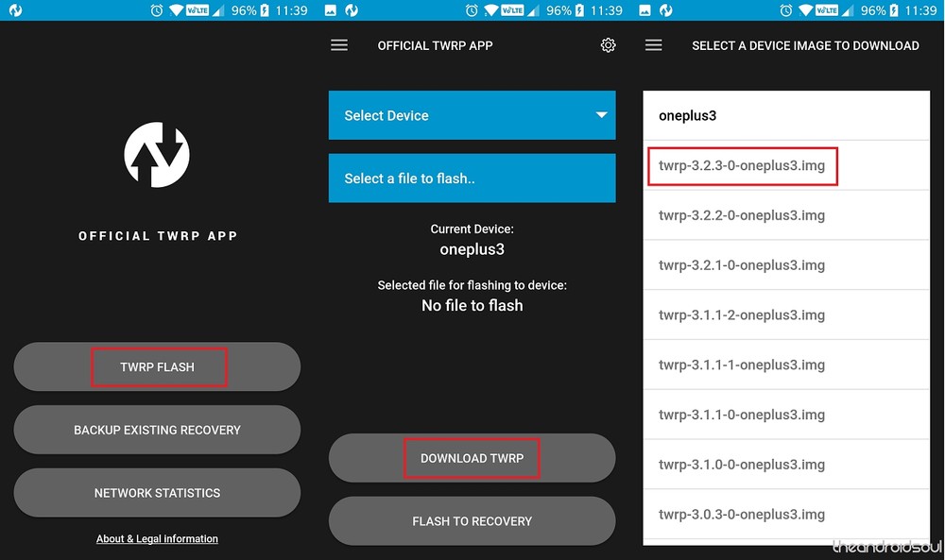Select twrp-3.1.1-1-oneplus3.img
This screenshot has height=560, width=945.
[x=786, y=365]
